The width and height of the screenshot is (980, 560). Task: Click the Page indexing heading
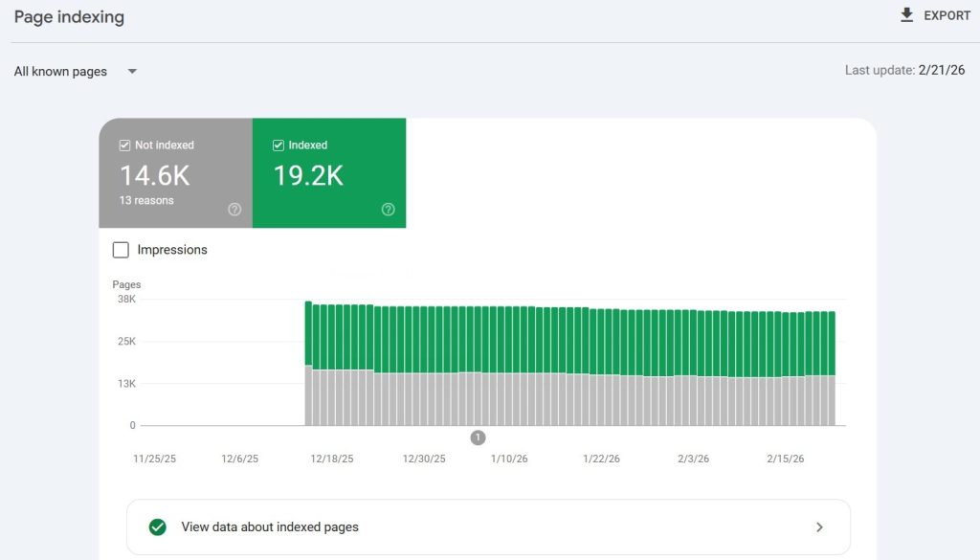[x=68, y=16]
